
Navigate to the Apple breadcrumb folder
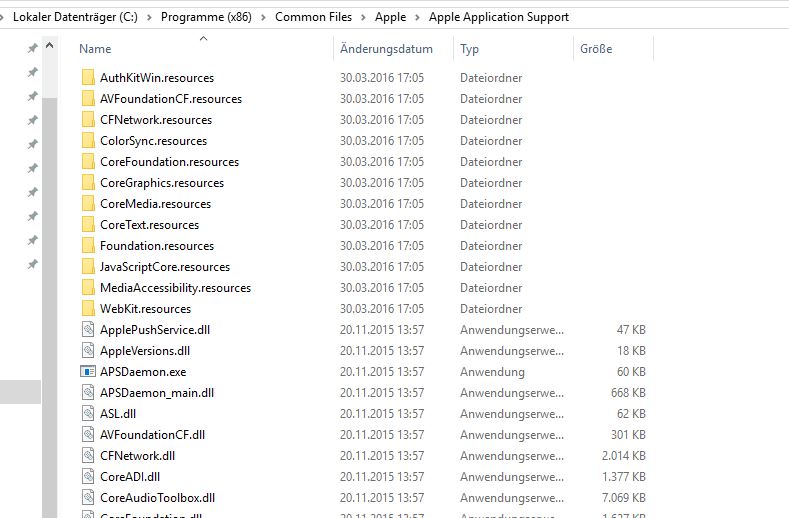coord(390,17)
